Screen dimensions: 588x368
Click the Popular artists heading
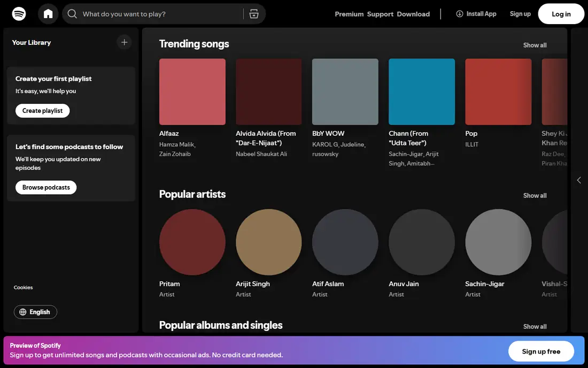coord(192,194)
